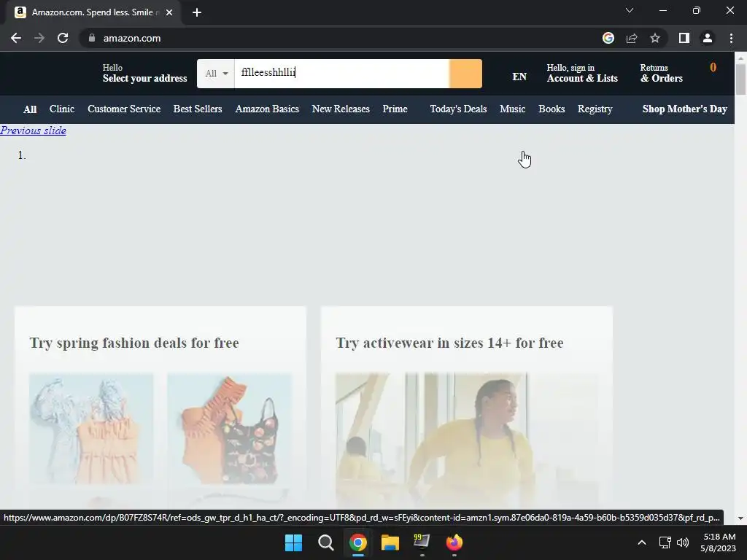Click Shop Mother's Day link
Screen dimensions: 747x560
click(684, 109)
